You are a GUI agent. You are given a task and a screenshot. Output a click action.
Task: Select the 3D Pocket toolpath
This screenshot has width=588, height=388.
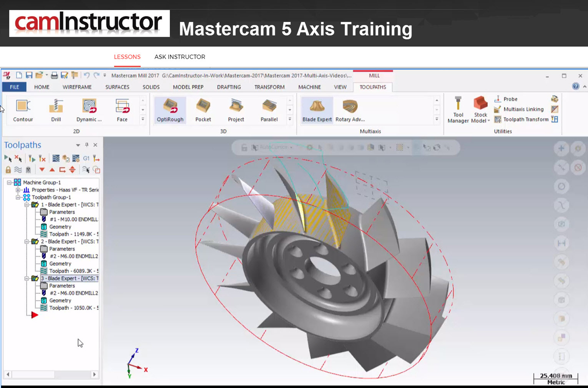pyautogui.click(x=203, y=110)
